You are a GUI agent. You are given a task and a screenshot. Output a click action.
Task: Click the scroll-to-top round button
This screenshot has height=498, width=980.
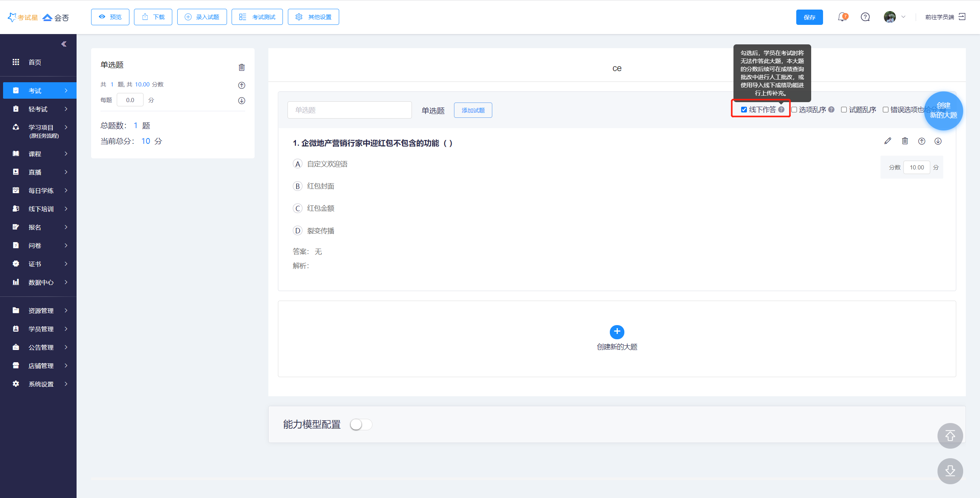click(950, 436)
